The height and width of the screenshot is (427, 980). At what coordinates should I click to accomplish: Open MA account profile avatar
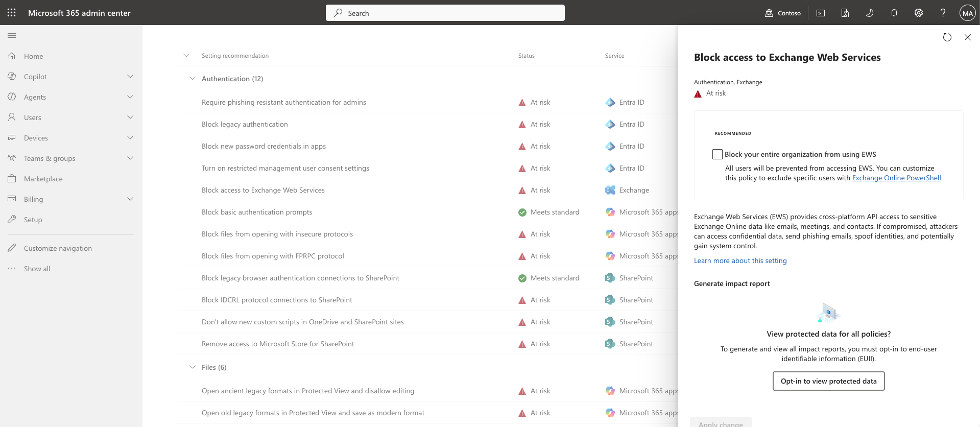click(968, 13)
